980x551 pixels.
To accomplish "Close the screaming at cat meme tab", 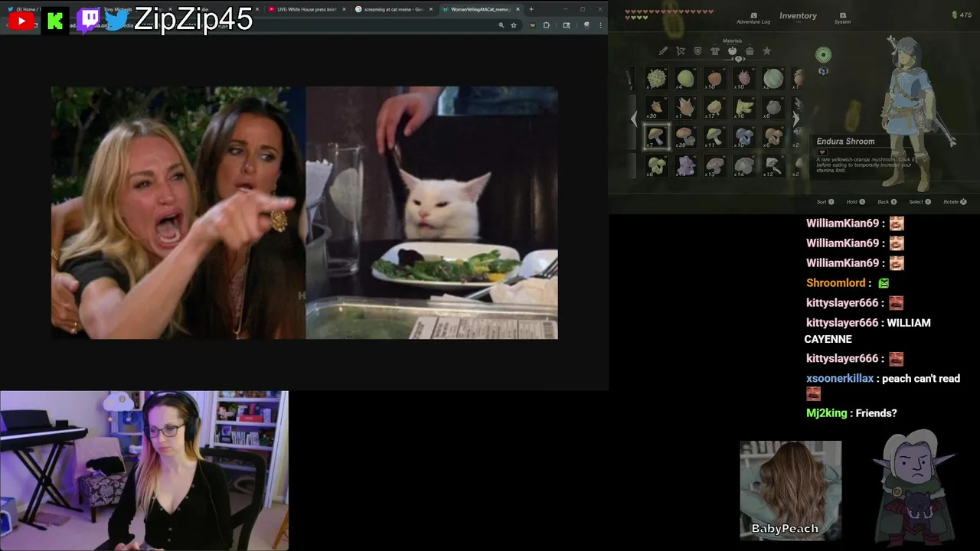I will point(431,9).
